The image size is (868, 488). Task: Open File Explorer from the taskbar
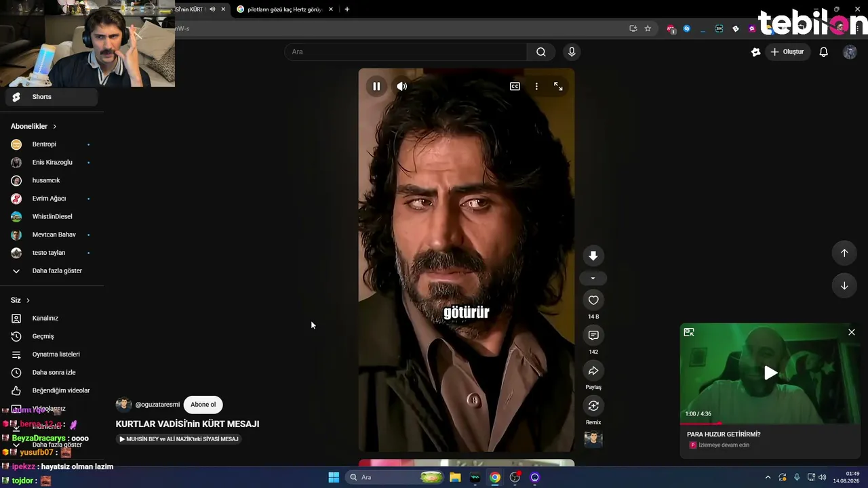coord(455,477)
